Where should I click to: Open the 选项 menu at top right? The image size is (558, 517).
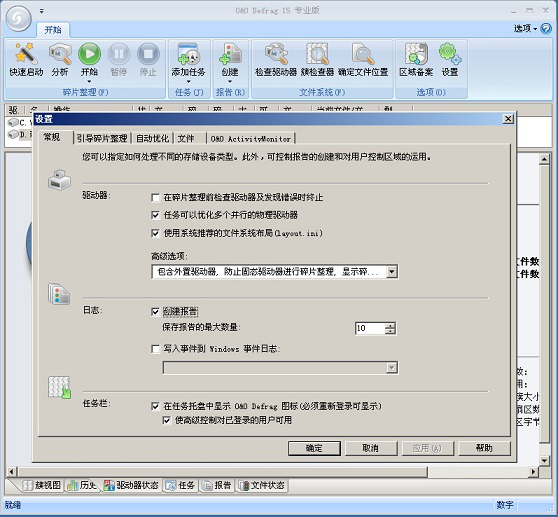(x=525, y=28)
